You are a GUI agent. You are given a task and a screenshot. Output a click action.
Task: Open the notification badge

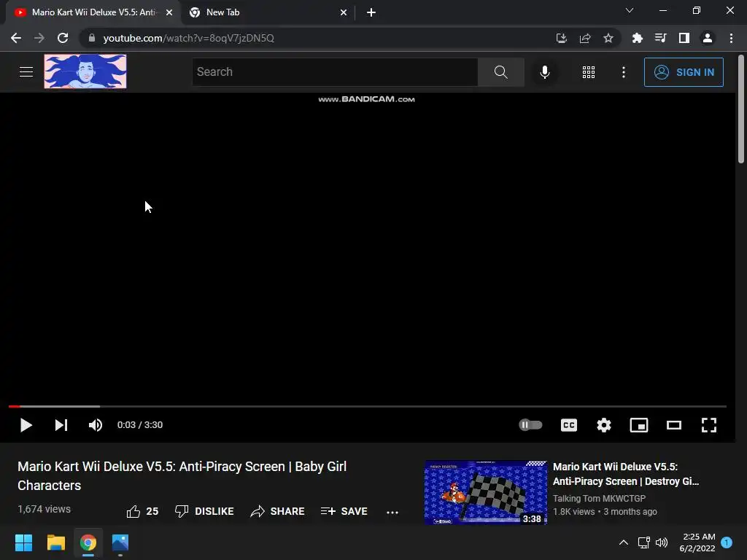click(727, 542)
